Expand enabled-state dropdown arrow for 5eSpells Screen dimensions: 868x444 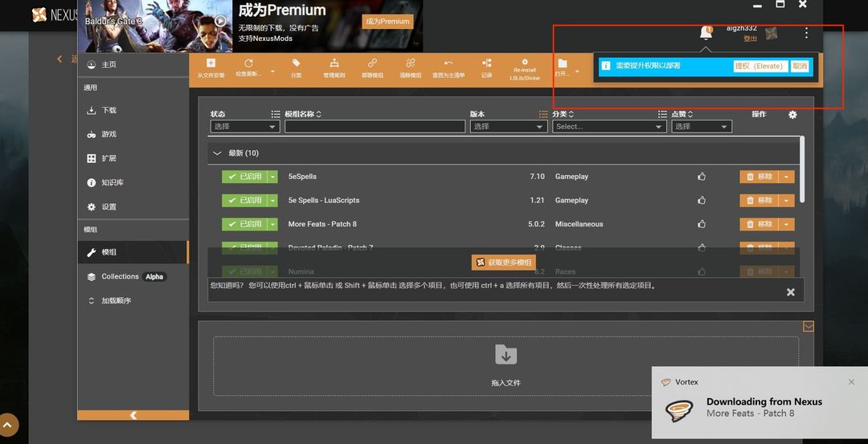pyautogui.click(x=272, y=177)
